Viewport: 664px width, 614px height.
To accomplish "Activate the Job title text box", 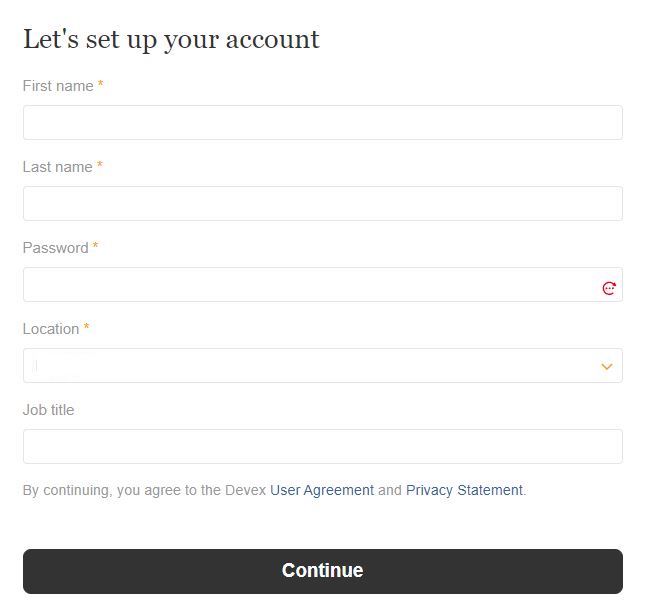I will (323, 446).
